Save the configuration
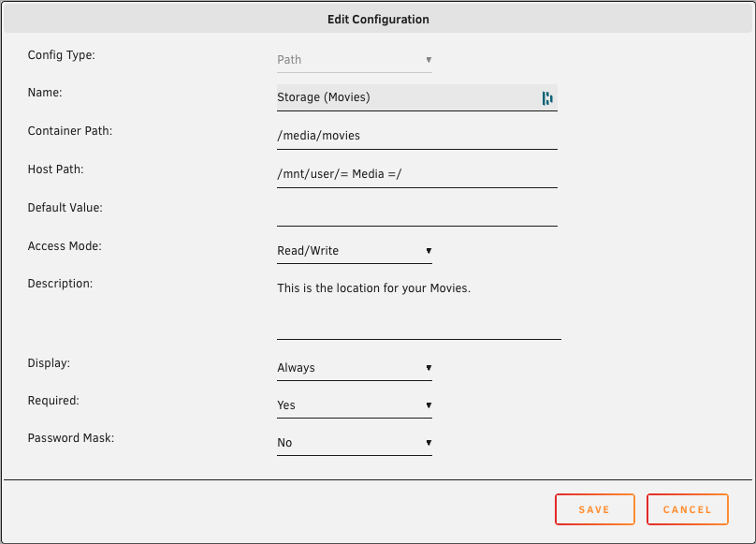 595,509
